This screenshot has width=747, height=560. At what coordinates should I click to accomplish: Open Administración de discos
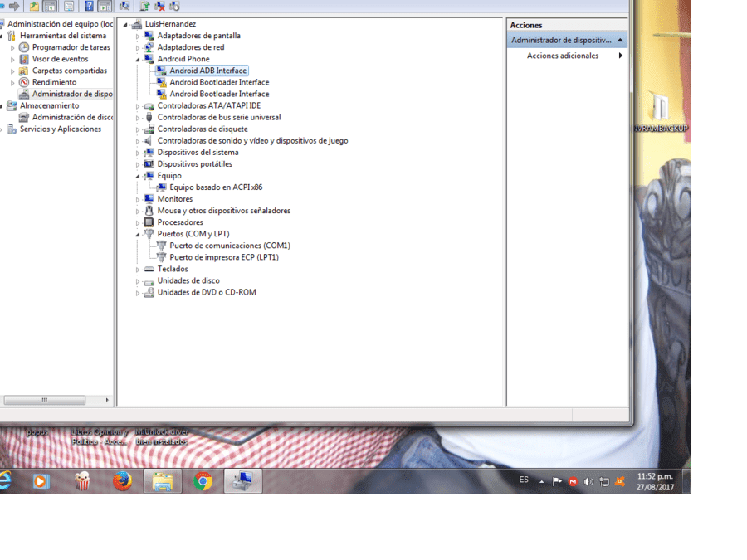point(72,117)
